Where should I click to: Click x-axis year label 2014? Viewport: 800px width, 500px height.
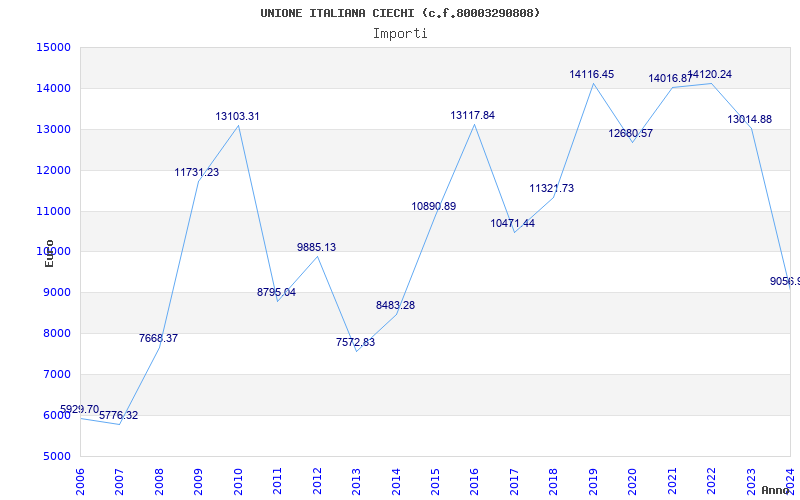click(396, 481)
